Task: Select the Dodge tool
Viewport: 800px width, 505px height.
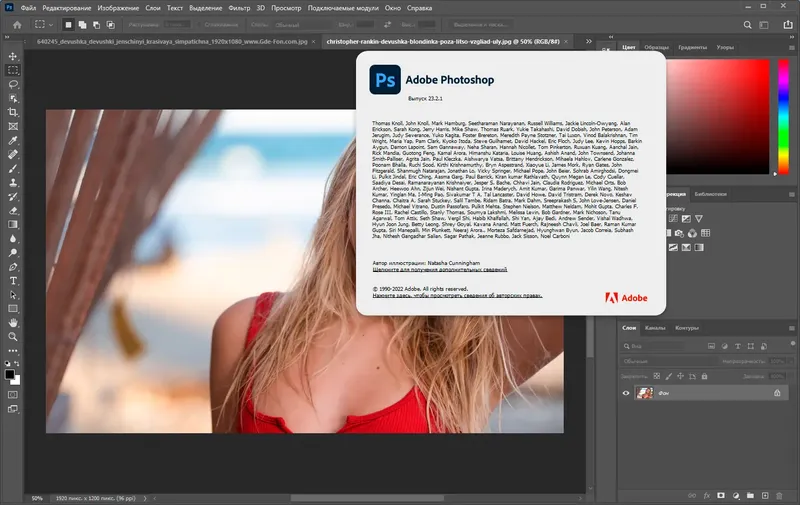Action: pyautogui.click(x=13, y=253)
